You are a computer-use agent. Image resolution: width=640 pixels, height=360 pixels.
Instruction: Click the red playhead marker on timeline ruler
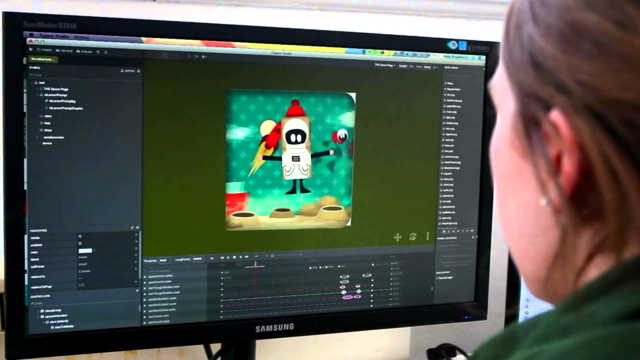point(255,265)
